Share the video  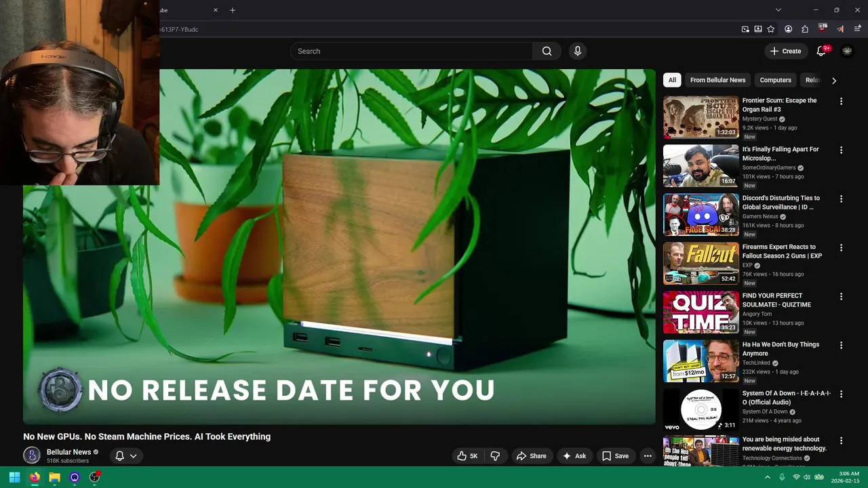[x=531, y=456]
